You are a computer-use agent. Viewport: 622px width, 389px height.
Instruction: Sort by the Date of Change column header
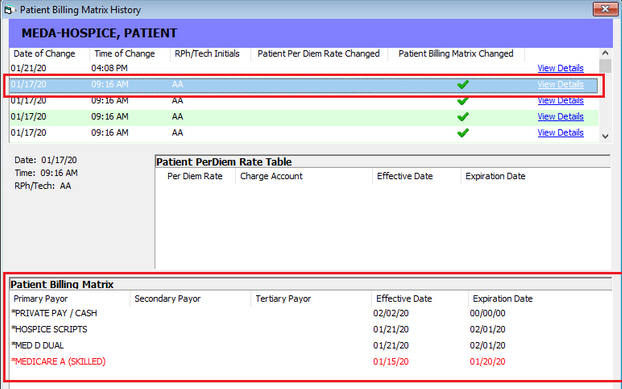(x=44, y=54)
